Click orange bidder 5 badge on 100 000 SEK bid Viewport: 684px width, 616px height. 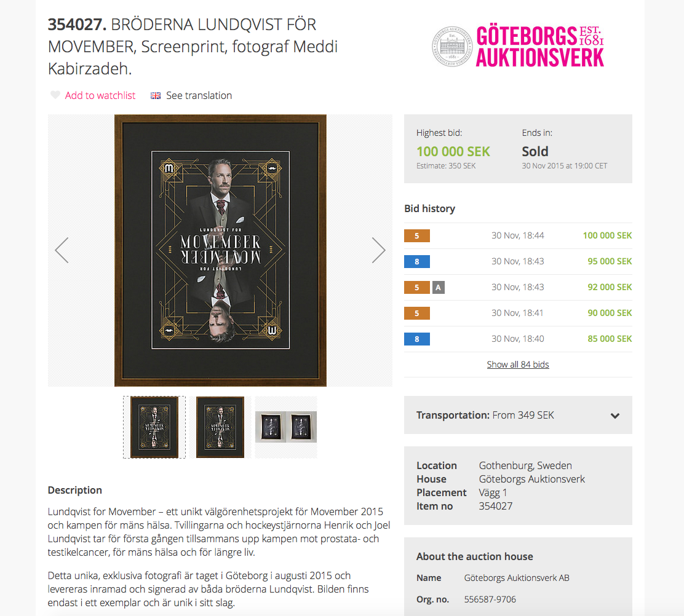(416, 236)
